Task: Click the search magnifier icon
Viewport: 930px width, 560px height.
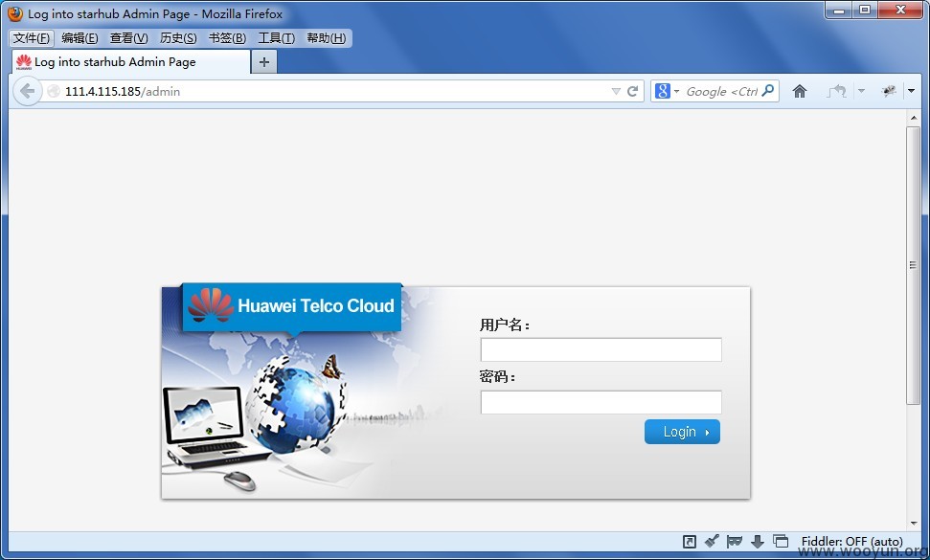Action: (x=768, y=91)
